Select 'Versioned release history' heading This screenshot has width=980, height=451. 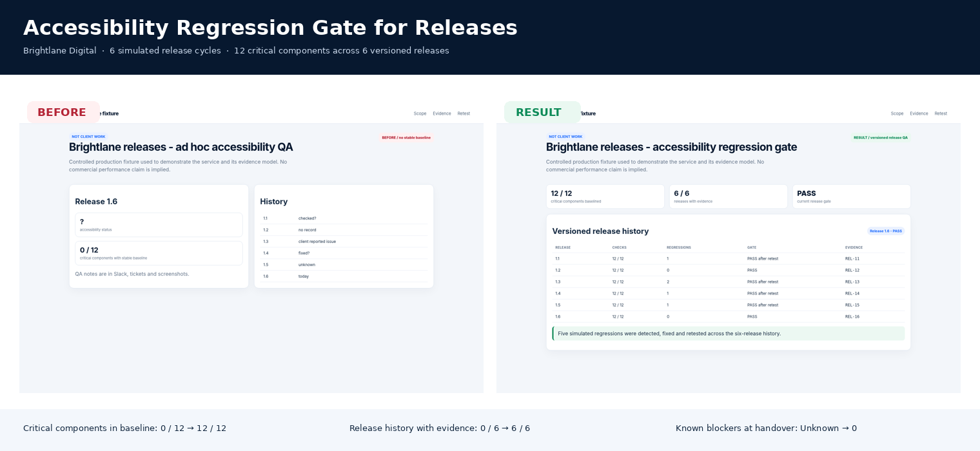tap(600, 231)
